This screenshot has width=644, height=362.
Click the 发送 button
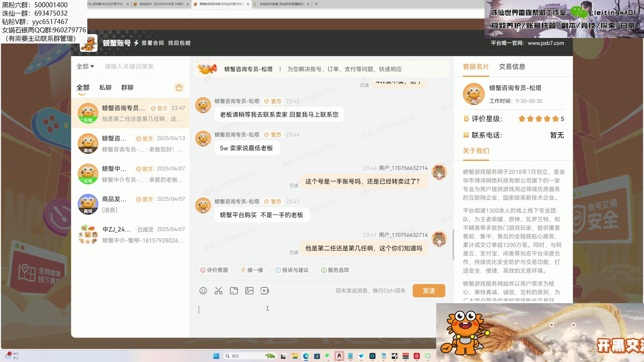[x=429, y=291]
